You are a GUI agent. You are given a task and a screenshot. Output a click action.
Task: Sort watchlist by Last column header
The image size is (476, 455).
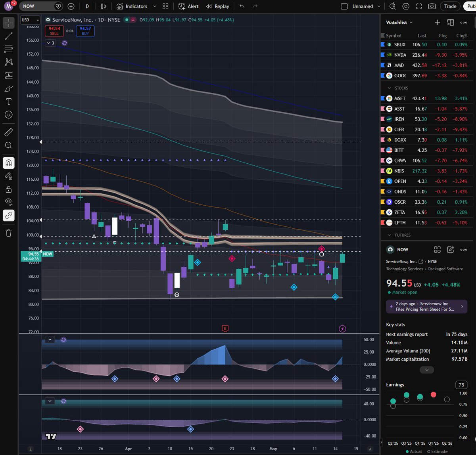tap(422, 35)
